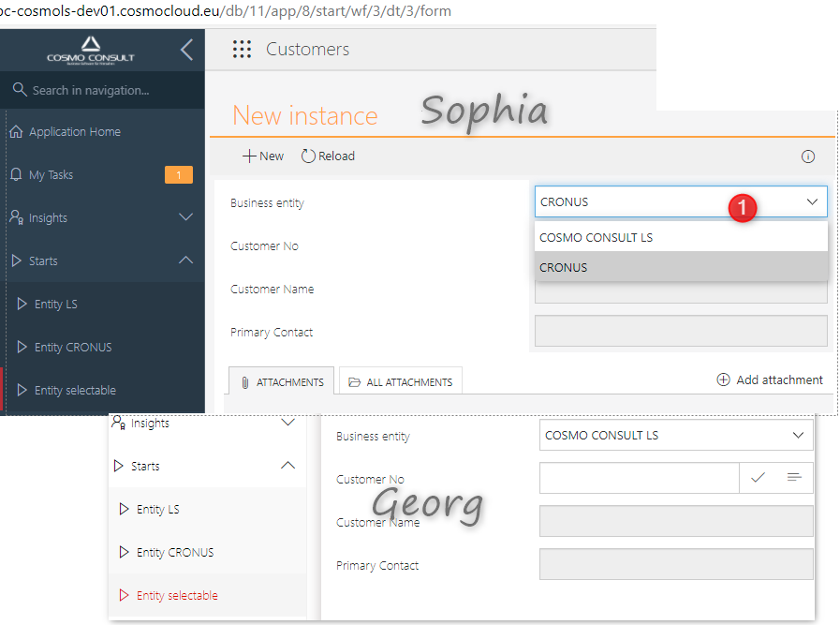Viewport: 840px width, 625px height.
Task: Click the Primary Contact label in Sophia's form
Action: coord(272,333)
